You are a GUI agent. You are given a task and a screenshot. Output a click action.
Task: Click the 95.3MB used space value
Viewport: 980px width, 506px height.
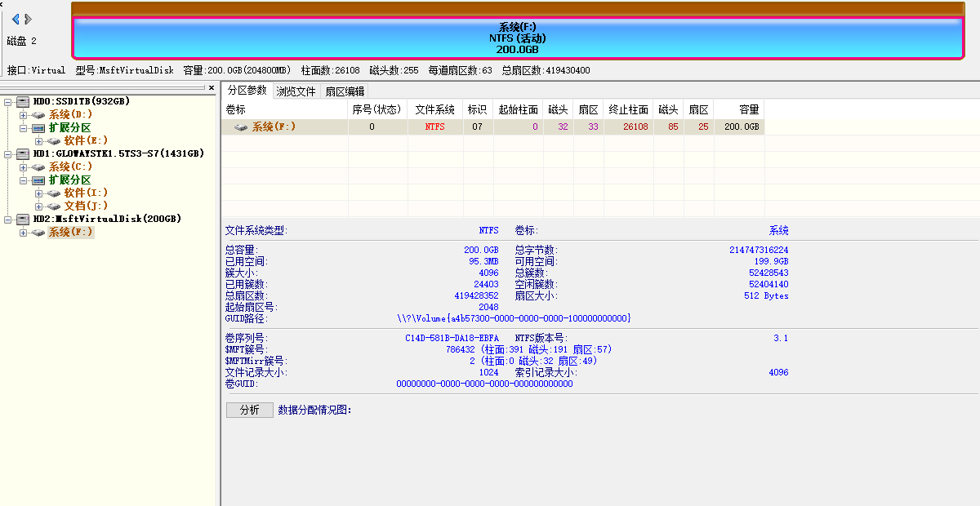[484, 262]
